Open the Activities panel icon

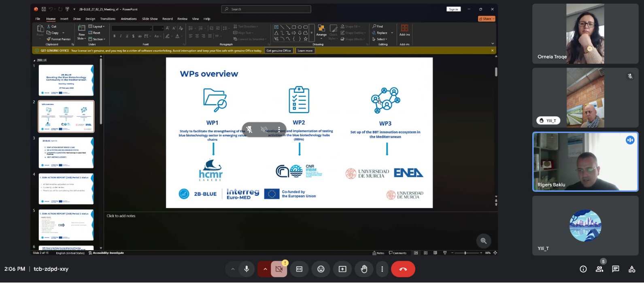[x=631, y=269]
